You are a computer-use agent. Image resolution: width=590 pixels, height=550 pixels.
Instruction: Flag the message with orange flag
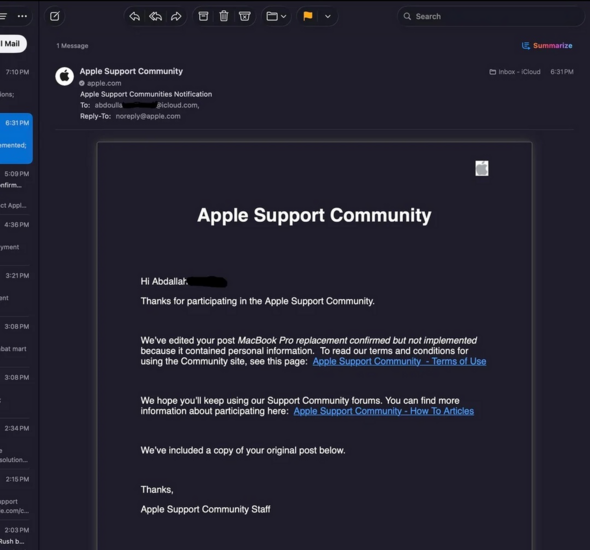(308, 16)
